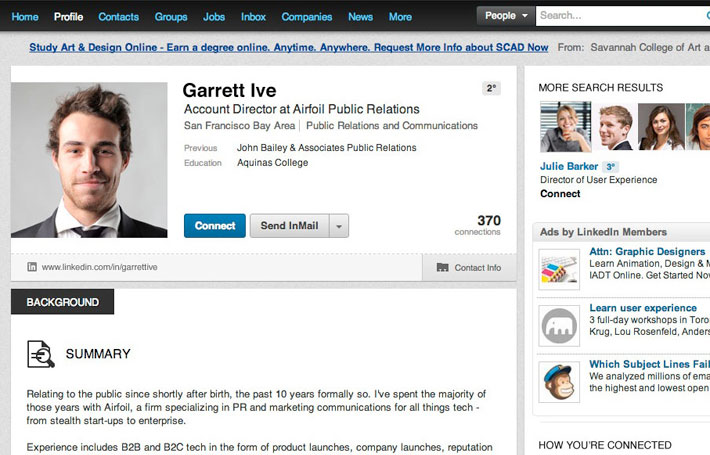Expand the People search-type dropdown
Screen dimensions: 710x455
tap(506, 16)
